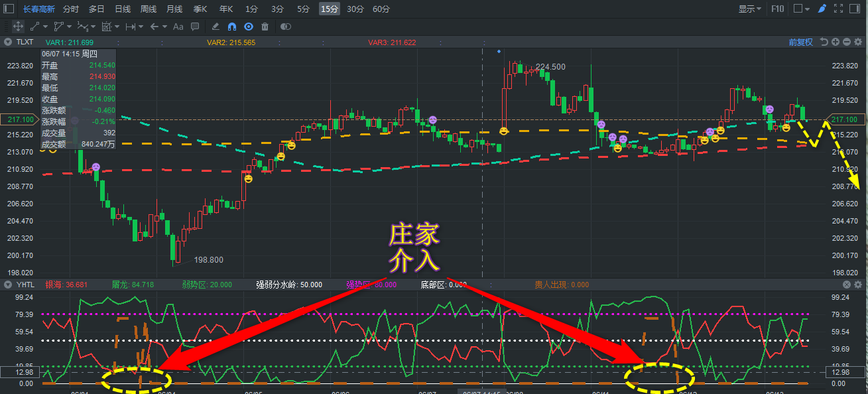Select the crosshair pan tool
The image size is (868, 394).
(17, 27)
